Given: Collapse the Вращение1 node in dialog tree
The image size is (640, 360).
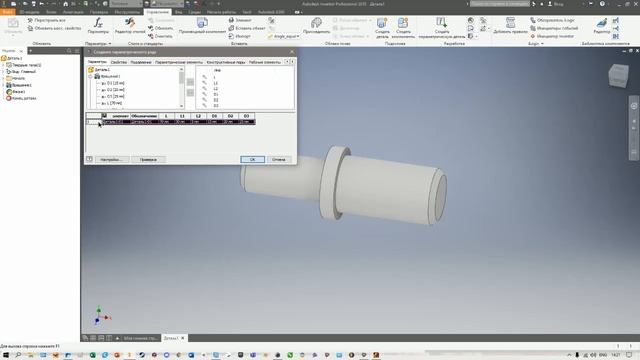Looking at the screenshot, I should pyautogui.click(x=91, y=76).
